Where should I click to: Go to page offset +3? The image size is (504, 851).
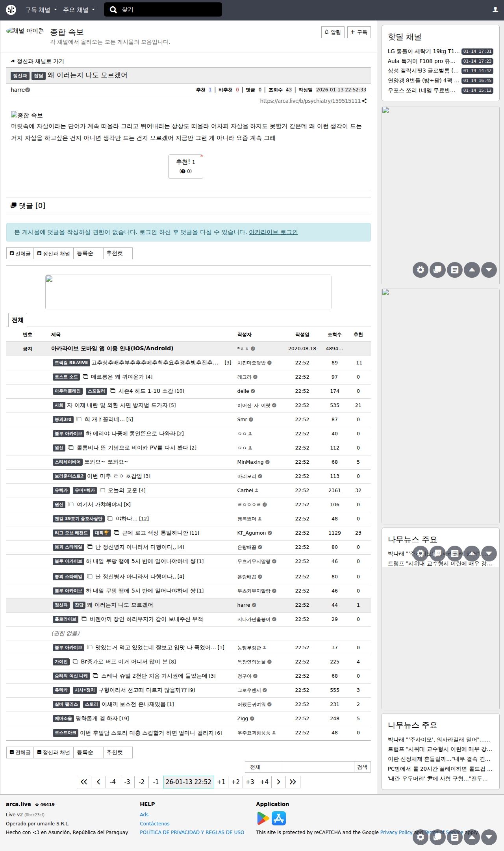(x=250, y=782)
